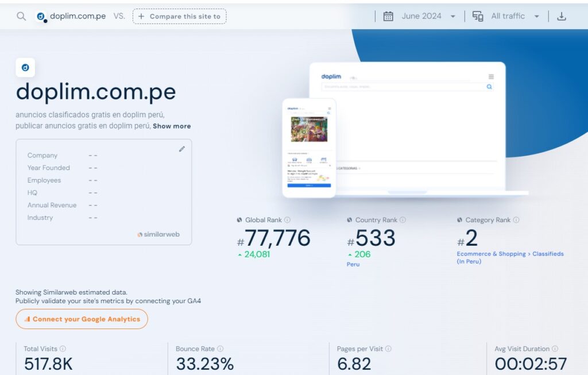Click the search magnifier icon

pyautogui.click(x=21, y=16)
